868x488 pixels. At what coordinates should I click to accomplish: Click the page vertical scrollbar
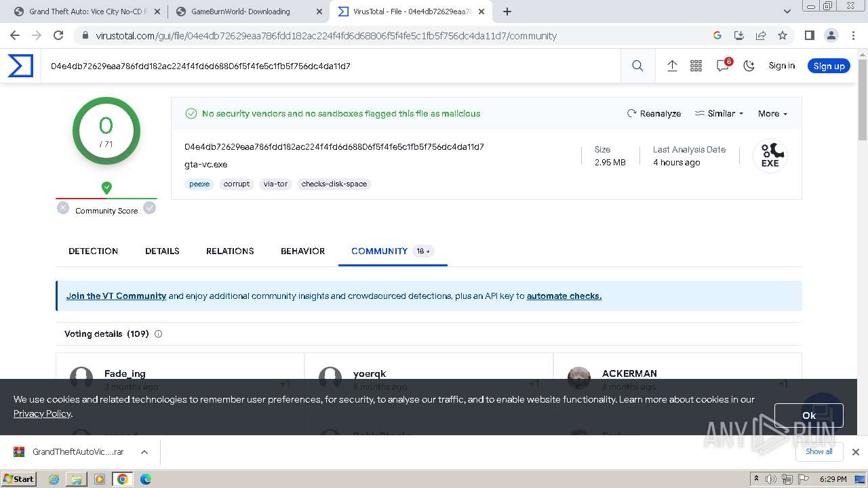pyautogui.click(x=863, y=99)
